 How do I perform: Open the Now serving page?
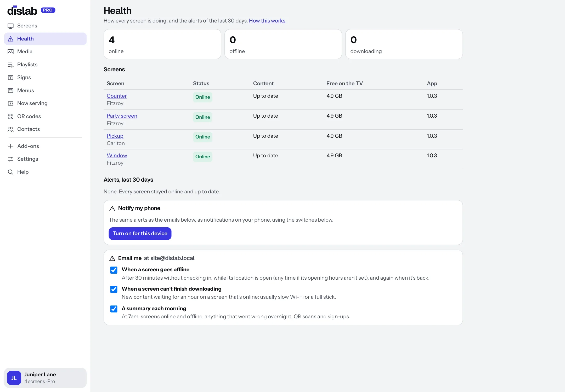pyautogui.click(x=45, y=103)
